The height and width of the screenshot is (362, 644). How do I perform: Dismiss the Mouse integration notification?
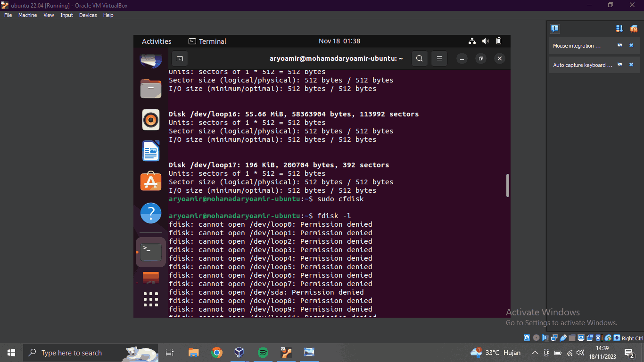(631, 46)
